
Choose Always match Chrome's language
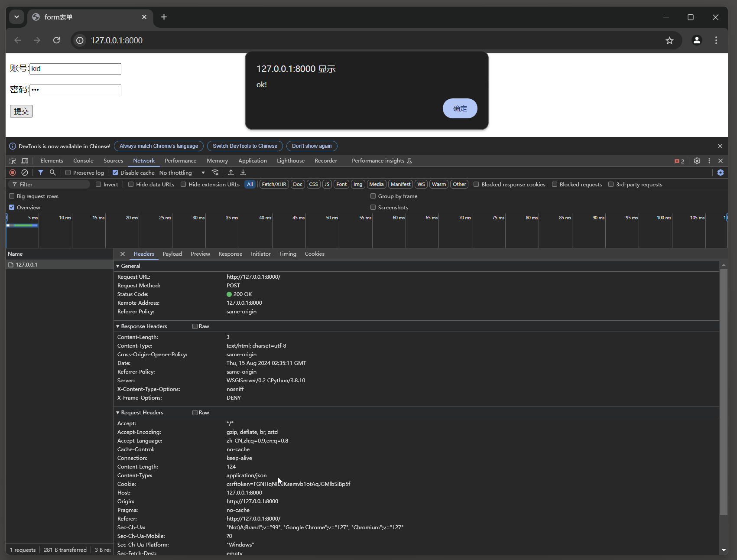(x=159, y=146)
